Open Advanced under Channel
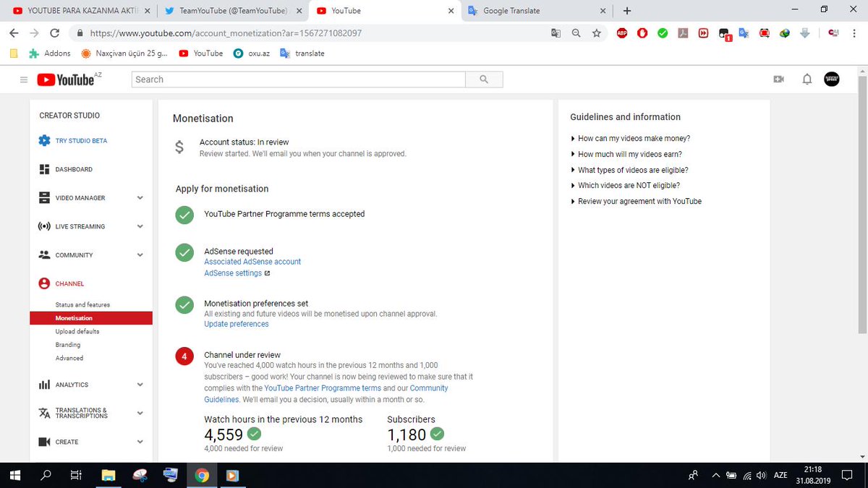 [x=69, y=359]
